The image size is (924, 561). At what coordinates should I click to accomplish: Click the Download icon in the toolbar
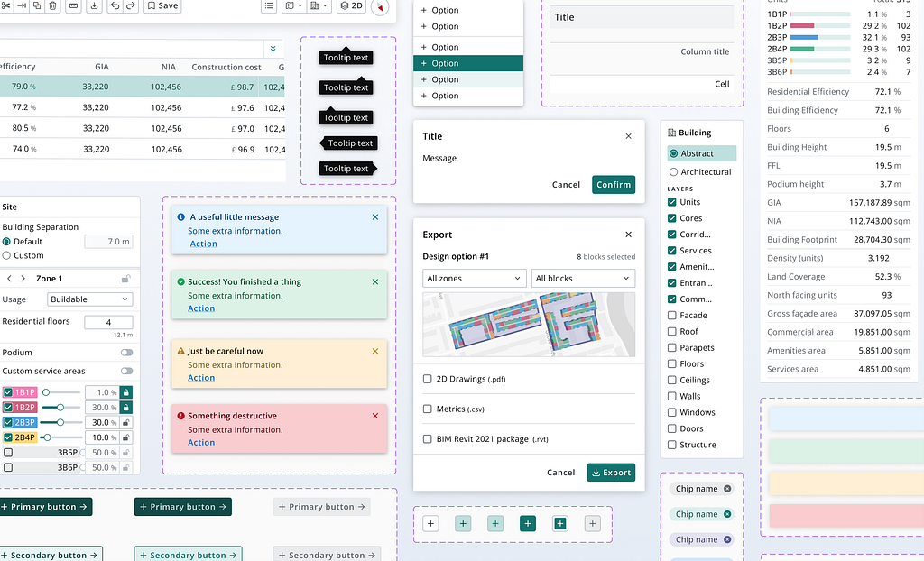tap(95, 6)
